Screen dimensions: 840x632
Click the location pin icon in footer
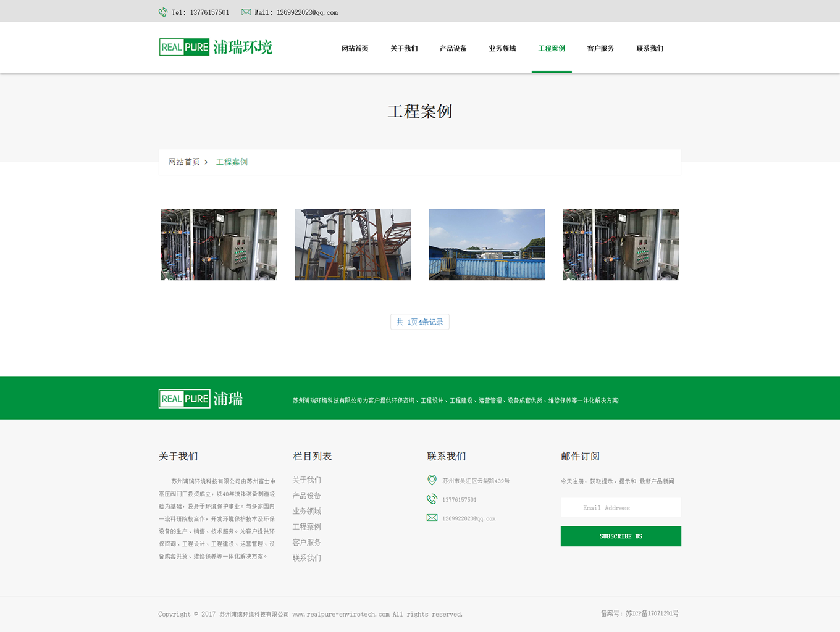432,480
